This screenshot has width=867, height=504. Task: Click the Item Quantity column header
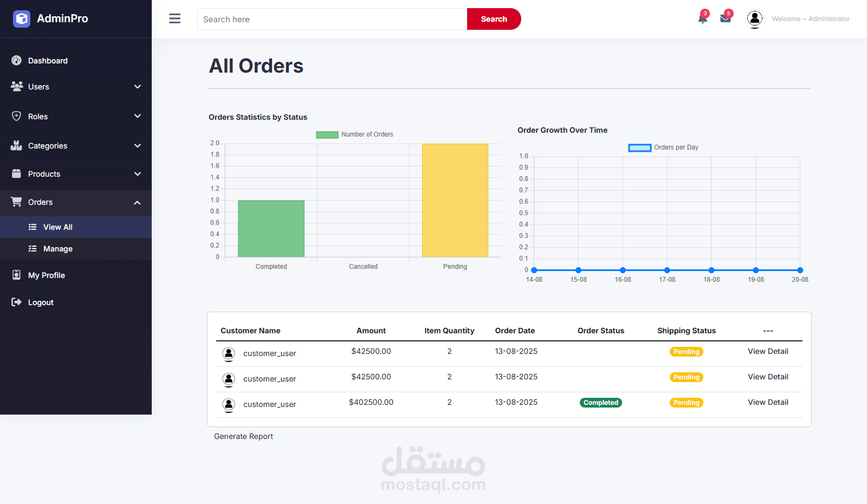pos(449,331)
